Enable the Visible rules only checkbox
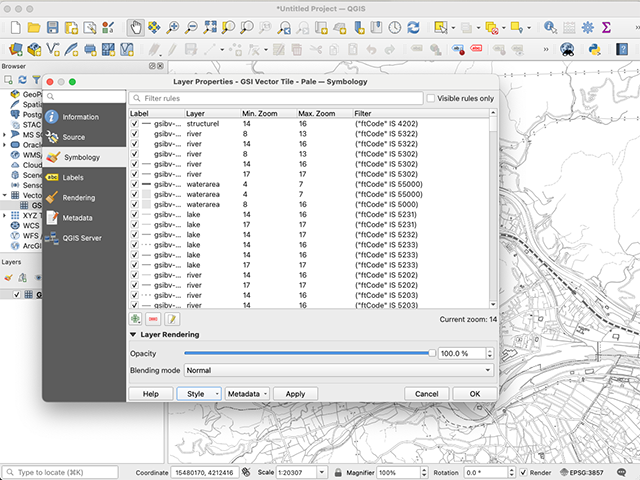The width and height of the screenshot is (640, 480). (x=431, y=99)
